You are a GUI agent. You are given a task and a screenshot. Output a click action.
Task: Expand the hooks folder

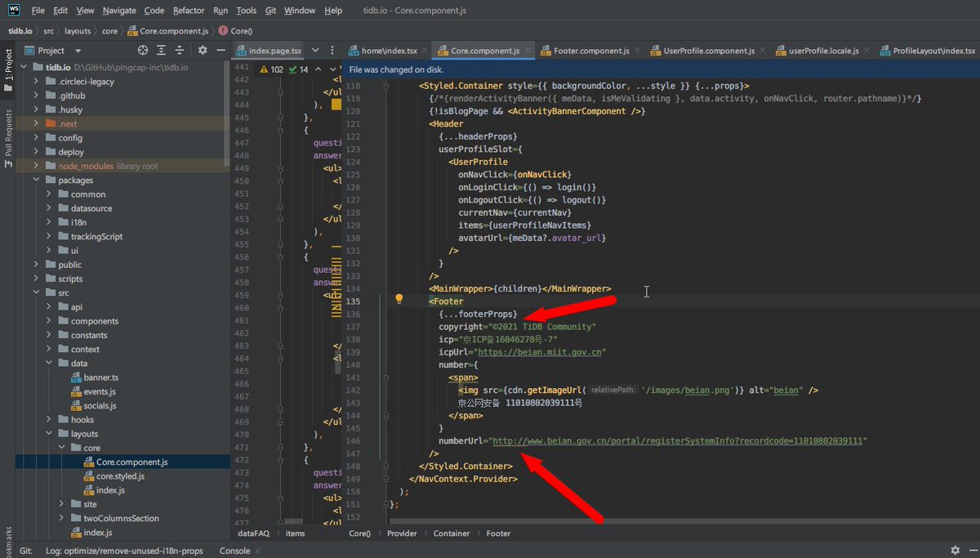coord(49,419)
